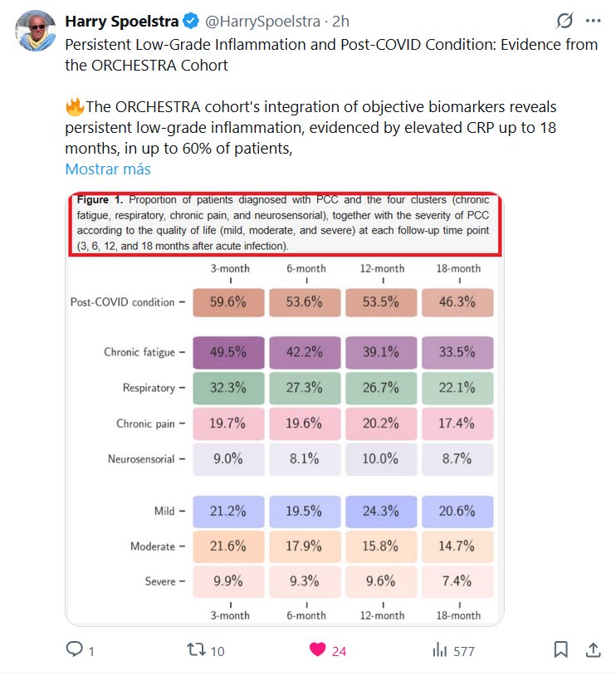616x676 pixels.
Task: Open the Harry Spoelstra display name link
Action: [x=121, y=22]
